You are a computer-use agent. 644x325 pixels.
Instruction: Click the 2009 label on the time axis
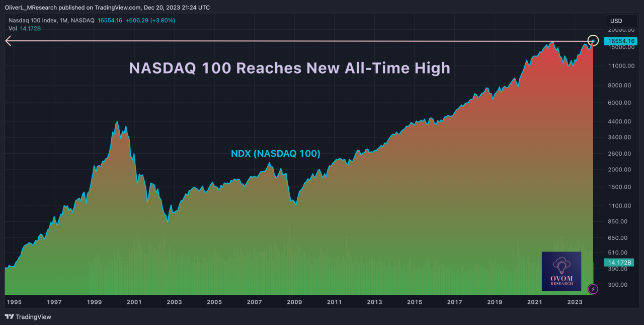294,302
